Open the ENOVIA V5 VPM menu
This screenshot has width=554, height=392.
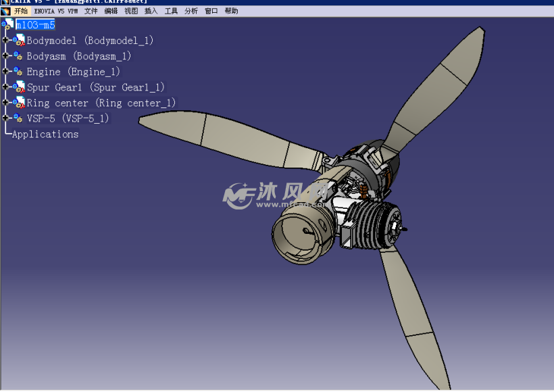click(56, 11)
